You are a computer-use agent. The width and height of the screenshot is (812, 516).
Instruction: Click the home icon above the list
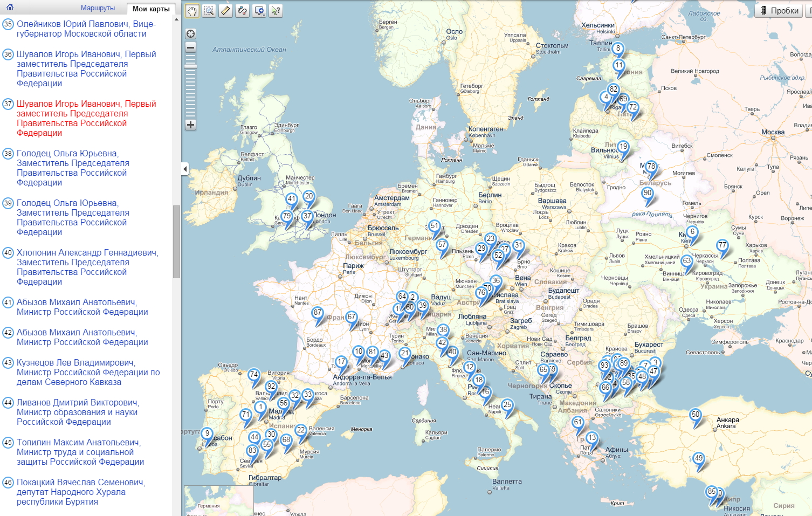tap(10, 8)
